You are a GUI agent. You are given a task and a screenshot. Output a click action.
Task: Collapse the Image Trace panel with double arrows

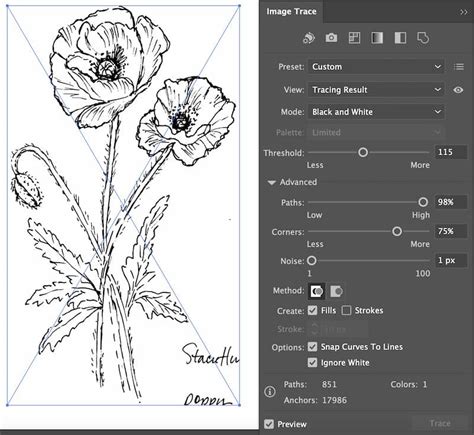464,12
